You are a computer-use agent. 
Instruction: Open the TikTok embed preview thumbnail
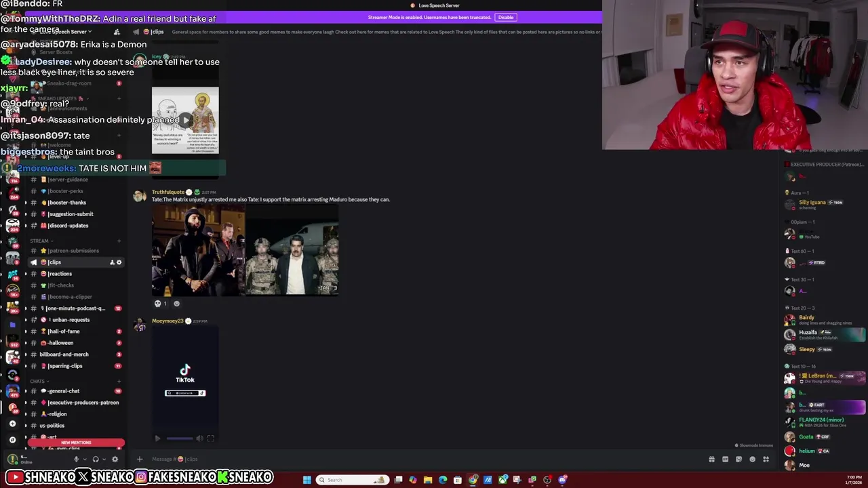click(x=185, y=380)
